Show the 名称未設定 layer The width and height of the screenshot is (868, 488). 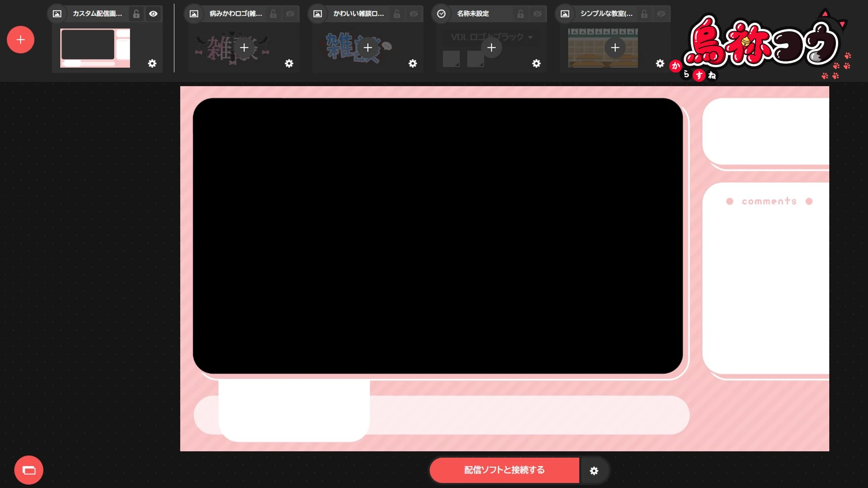[538, 14]
